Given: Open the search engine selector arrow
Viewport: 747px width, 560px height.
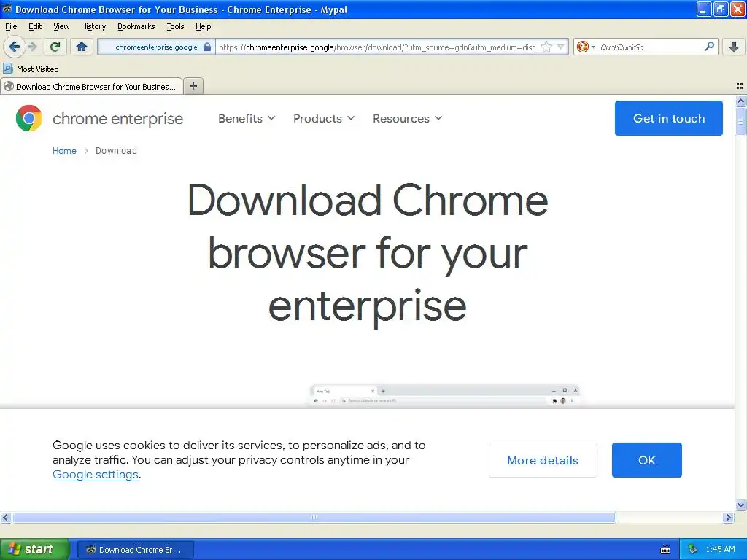Looking at the screenshot, I should point(593,47).
